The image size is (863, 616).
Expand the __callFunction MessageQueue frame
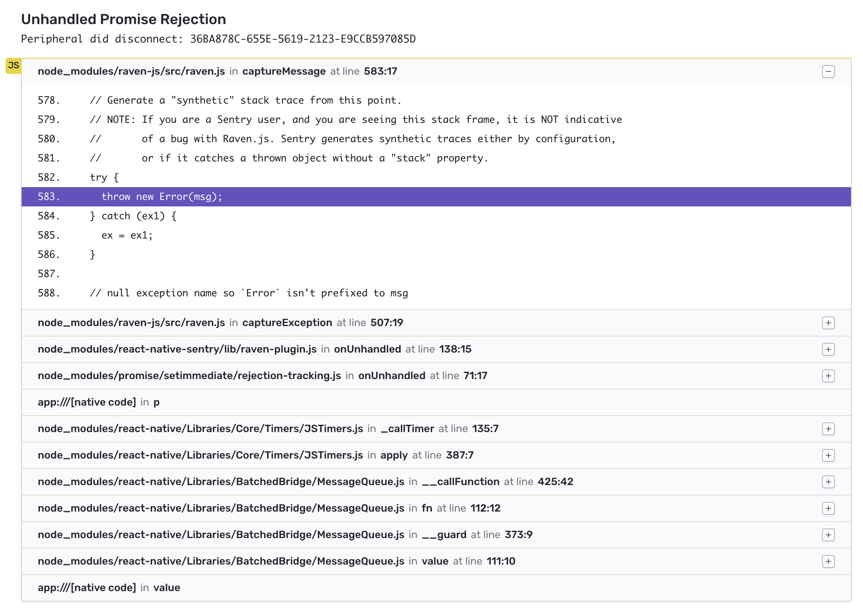[828, 482]
